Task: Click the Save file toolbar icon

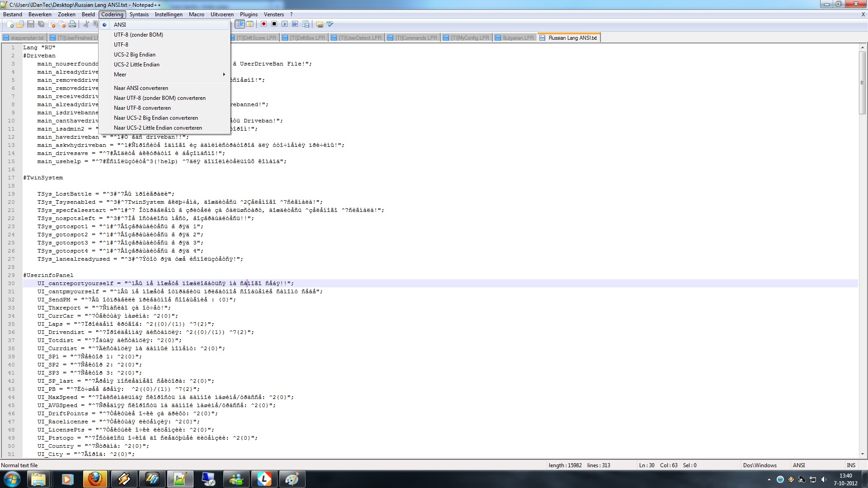Action: coord(31,24)
